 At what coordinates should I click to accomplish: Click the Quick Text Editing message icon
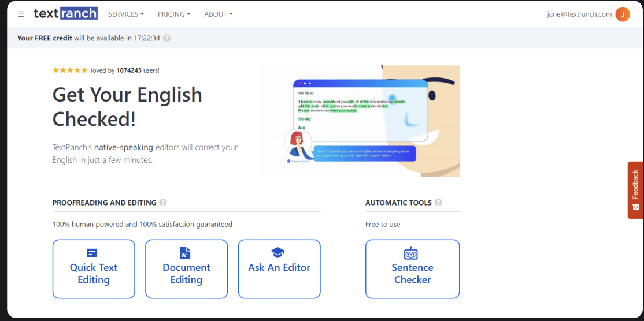[x=92, y=253]
